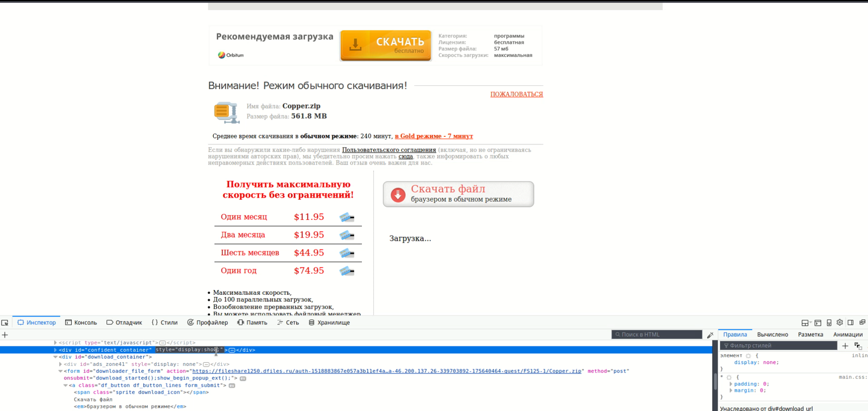This screenshot has width=868, height=411.
Task: Click the orange СКАЧАТЬ бесплатно button
Action: 386,45
